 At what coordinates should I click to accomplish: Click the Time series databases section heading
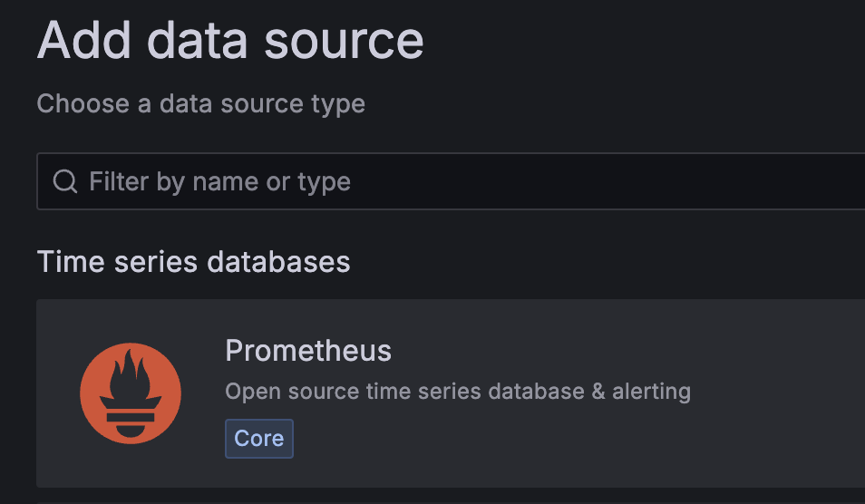(x=193, y=262)
